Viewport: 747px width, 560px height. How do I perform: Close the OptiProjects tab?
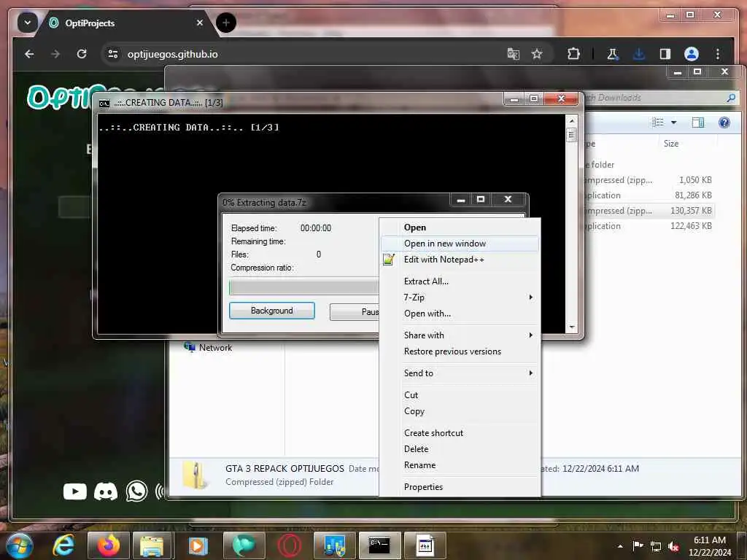200,23
